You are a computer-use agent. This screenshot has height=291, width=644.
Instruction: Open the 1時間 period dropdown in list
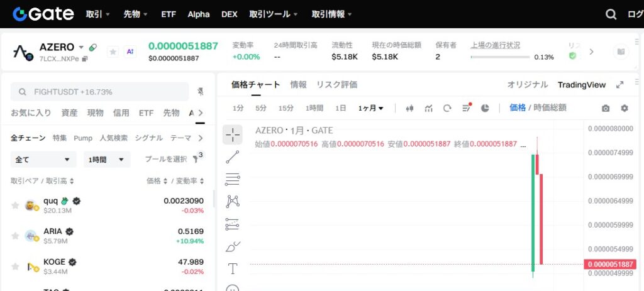(107, 159)
